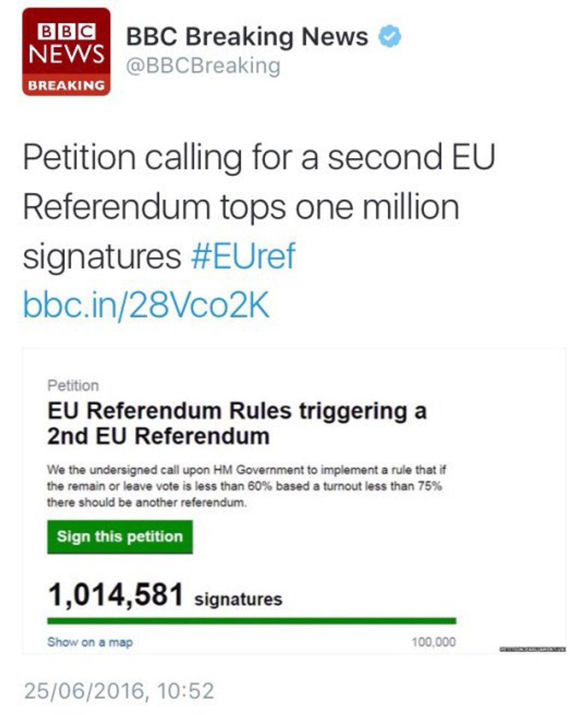Click the 100,000 threshold label

coord(433,642)
